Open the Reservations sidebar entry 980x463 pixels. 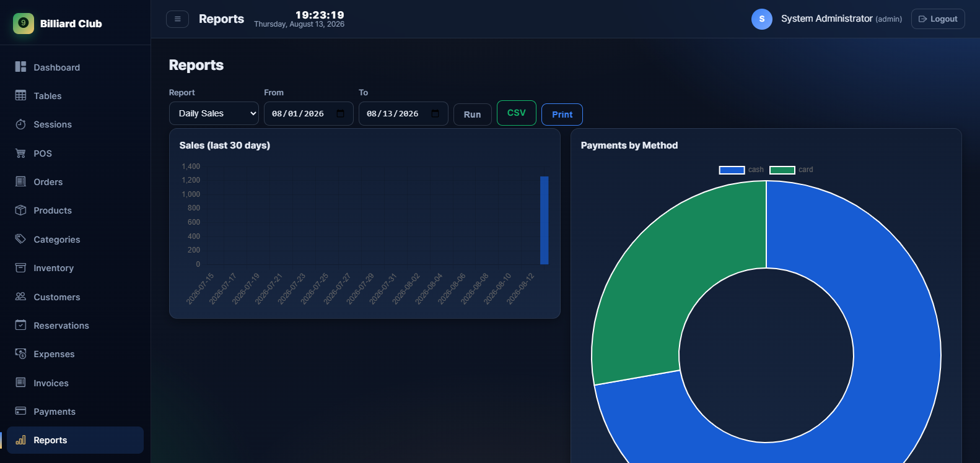[75, 325]
